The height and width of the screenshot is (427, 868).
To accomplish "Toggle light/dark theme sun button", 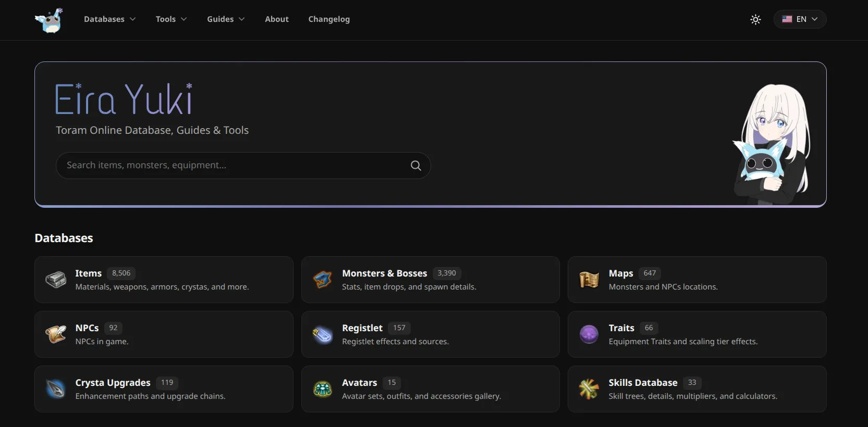I will tap(755, 19).
